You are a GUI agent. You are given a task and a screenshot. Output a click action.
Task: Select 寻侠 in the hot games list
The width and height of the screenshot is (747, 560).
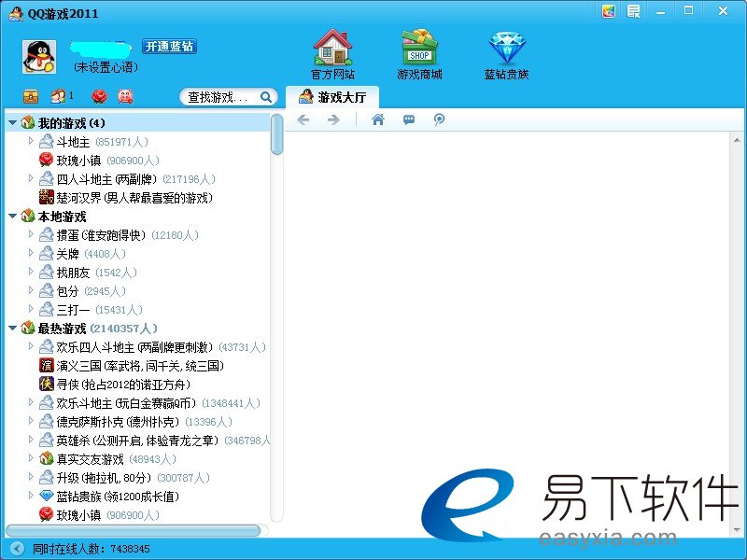coord(116,385)
